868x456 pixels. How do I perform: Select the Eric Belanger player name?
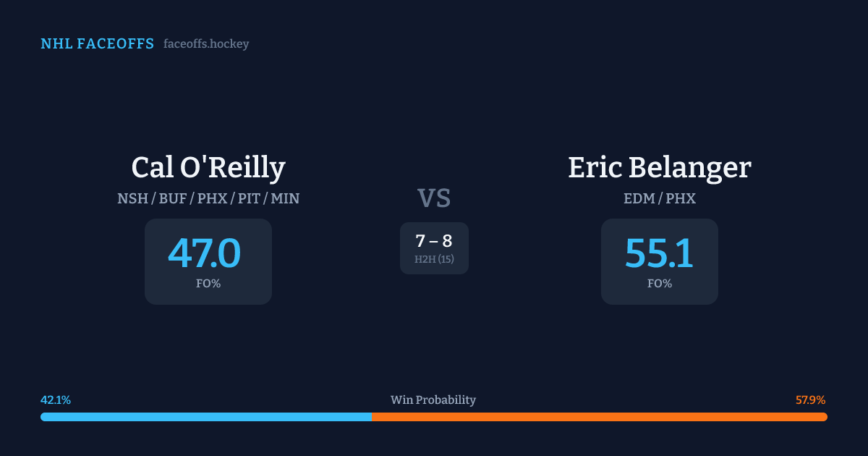[660, 167]
